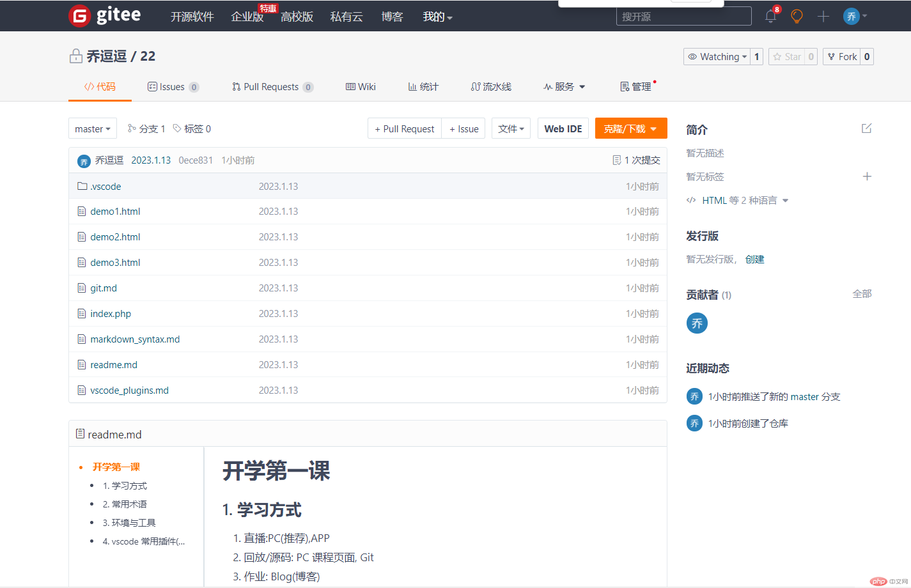Open Watching dropdown

717,57
